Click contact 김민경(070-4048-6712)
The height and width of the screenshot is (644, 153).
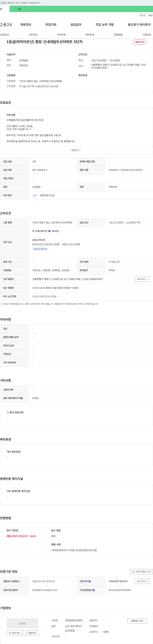tap(45, 590)
